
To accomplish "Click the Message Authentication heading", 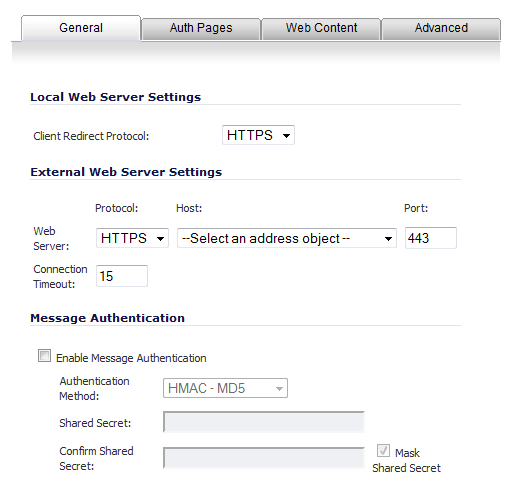I will click(107, 318).
